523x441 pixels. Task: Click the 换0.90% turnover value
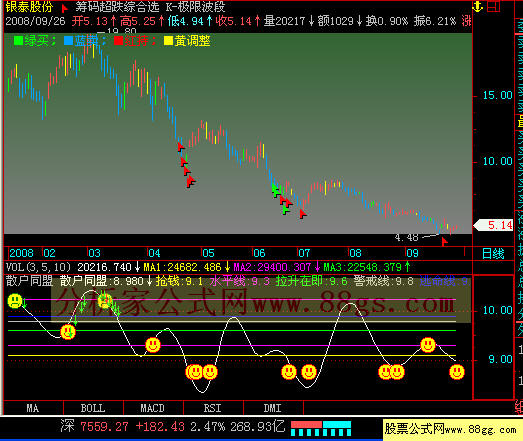[387, 21]
